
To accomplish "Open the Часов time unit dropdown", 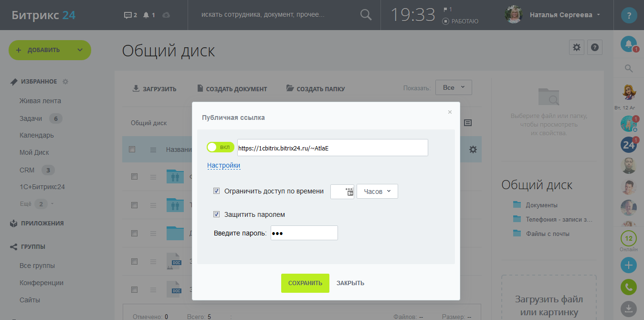I will (377, 192).
